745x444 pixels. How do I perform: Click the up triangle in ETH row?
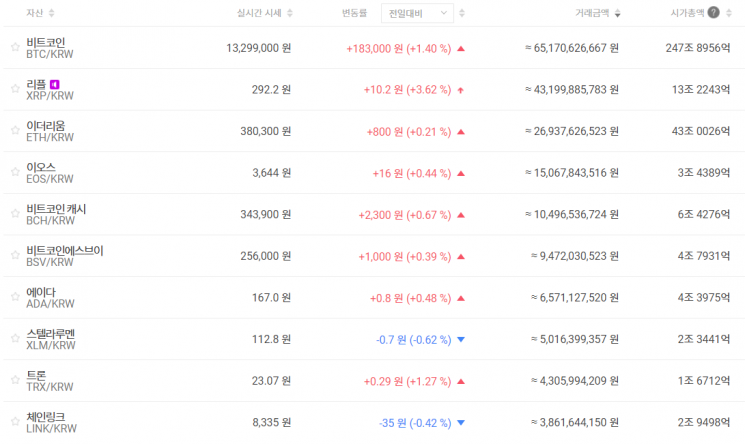click(460, 132)
